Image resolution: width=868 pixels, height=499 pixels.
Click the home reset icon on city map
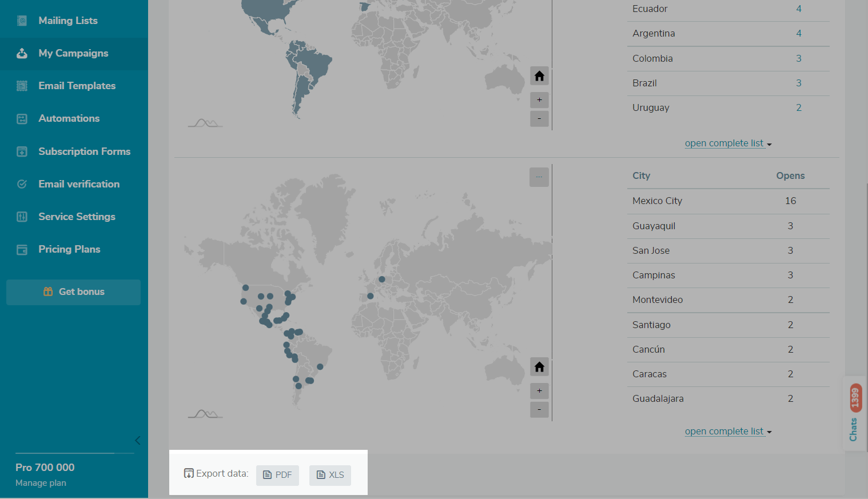click(539, 367)
